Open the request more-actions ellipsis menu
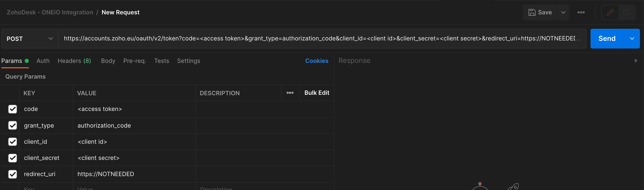644x190 pixels. pos(581,12)
